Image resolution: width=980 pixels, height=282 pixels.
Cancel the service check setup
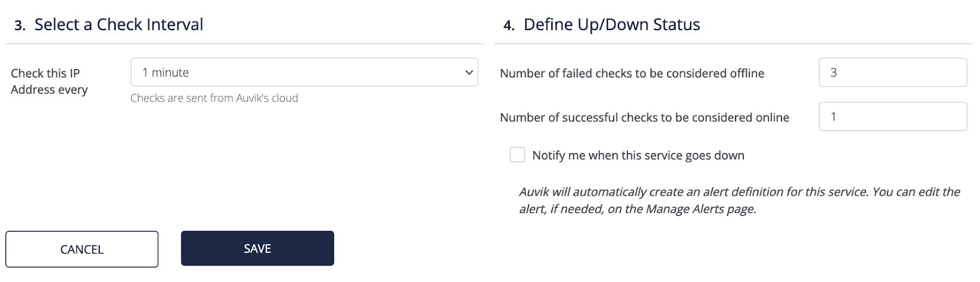click(82, 249)
